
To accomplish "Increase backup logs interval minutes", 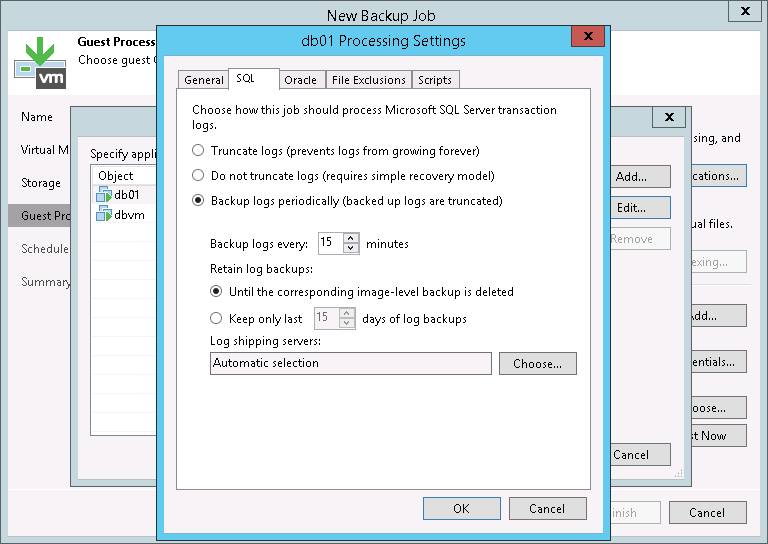I will pyautogui.click(x=351, y=238).
